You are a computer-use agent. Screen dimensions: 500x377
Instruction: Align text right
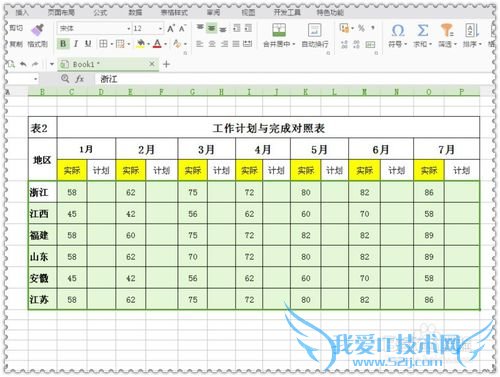[224, 44]
